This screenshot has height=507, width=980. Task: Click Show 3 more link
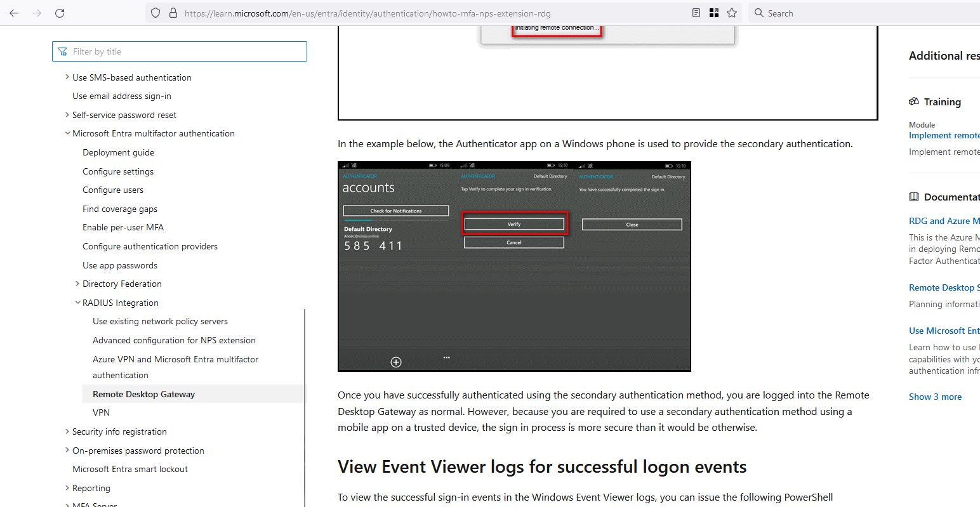click(935, 397)
